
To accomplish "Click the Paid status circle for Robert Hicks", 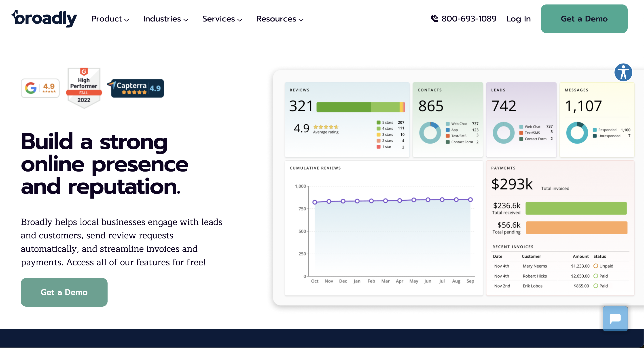I will pos(595,276).
